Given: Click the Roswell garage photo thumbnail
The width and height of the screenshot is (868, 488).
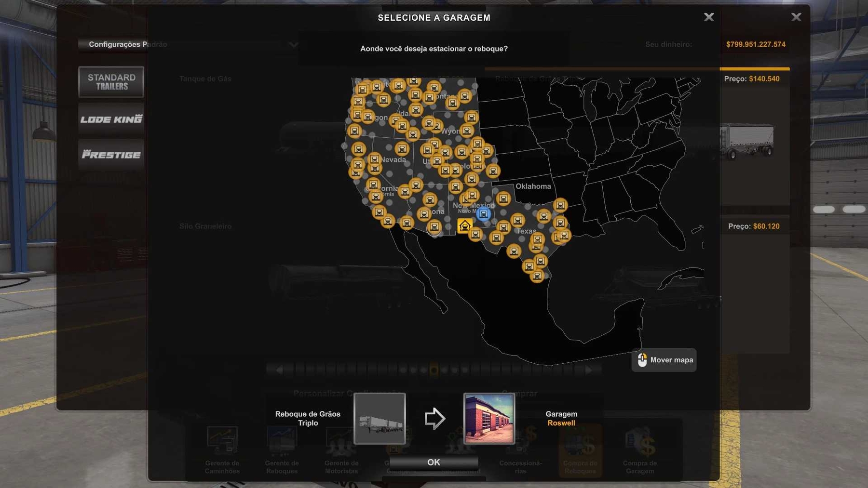Looking at the screenshot, I should pos(489,418).
